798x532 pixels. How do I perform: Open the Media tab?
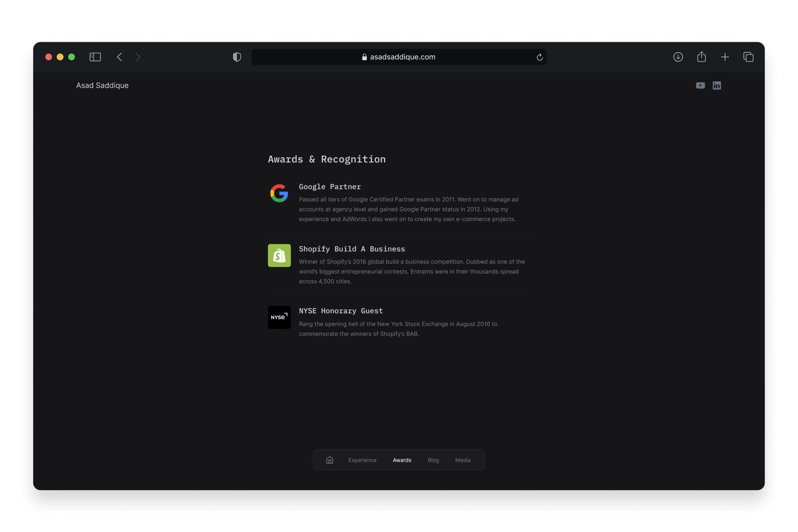click(x=463, y=460)
